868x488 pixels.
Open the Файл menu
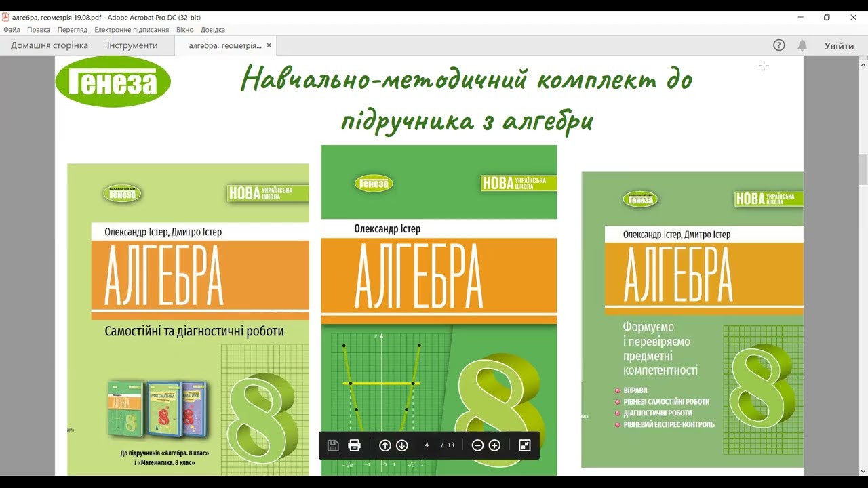[x=12, y=30]
